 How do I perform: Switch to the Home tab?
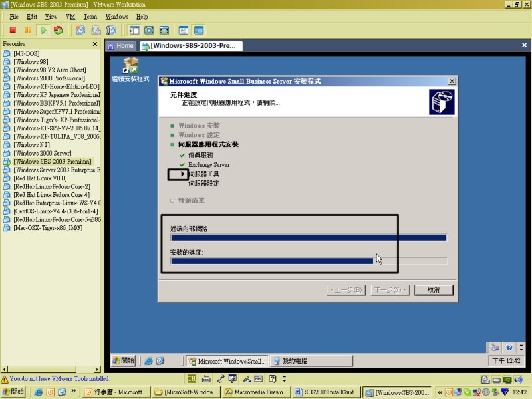point(122,46)
